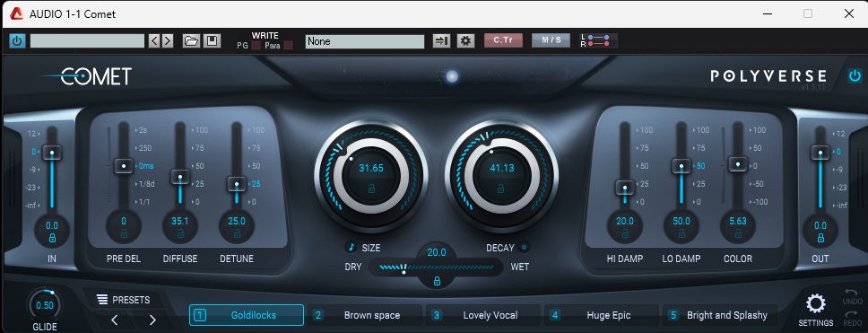This screenshot has width=868, height=333.
Task: Click the PRE DEL slider handle
Action: tap(124, 165)
